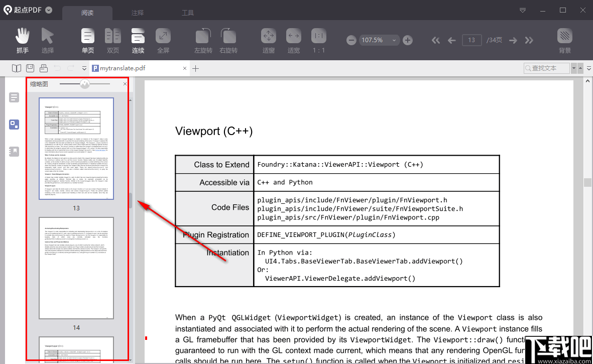Viewport: 593px width, 364px height.
Task: Click the Code Files table cell
Action: coord(214,209)
